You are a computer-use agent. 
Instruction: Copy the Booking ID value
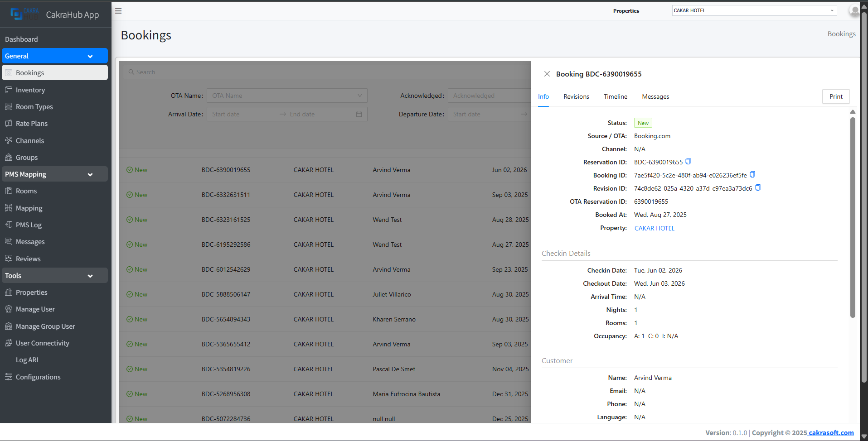pyautogui.click(x=752, y=175)
